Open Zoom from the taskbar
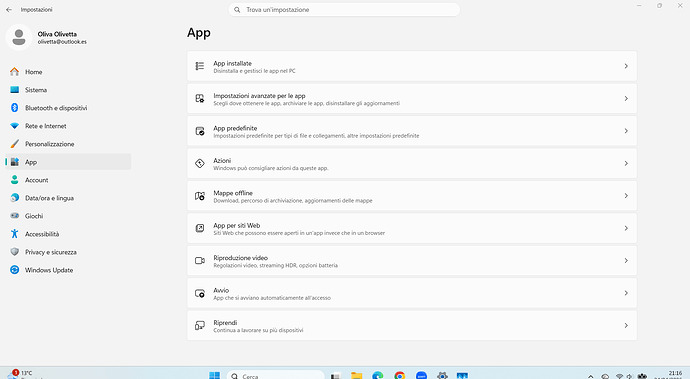690x379 pixels. pyautogui.click(x=421, y=375)
